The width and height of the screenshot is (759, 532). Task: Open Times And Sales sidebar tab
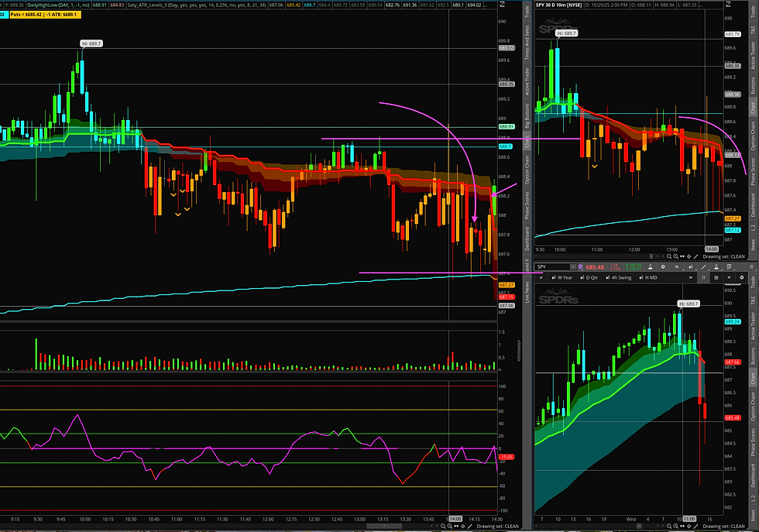pyautogui.click(x=527, y=43)
